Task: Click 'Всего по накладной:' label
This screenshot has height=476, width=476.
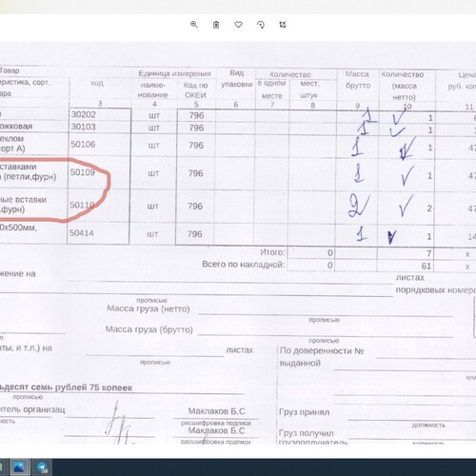Action: coord(244,265)
